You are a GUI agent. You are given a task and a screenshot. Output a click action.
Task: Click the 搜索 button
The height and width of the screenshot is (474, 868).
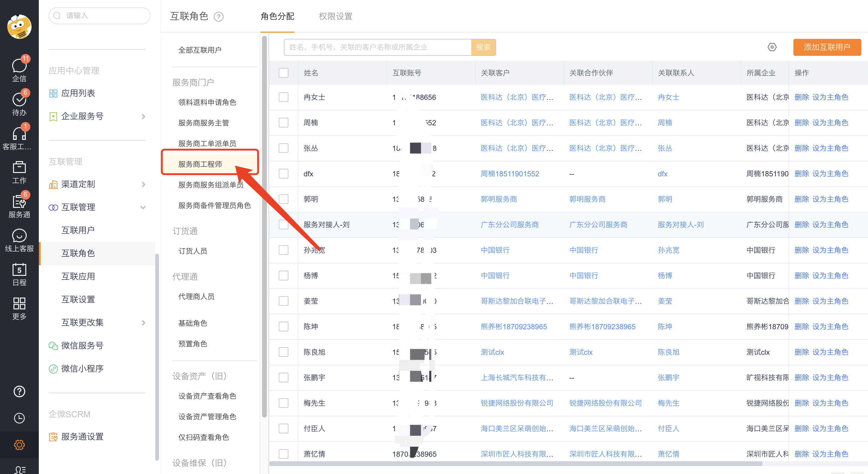click(x=483, y=47)
